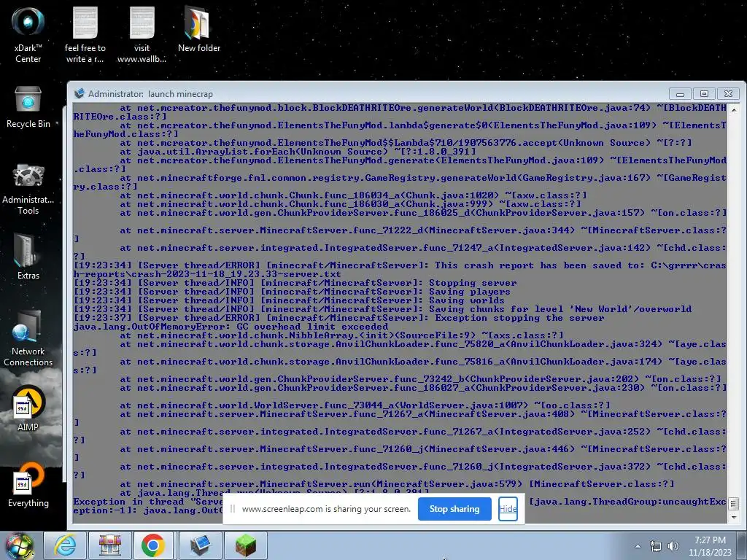Click the console scrollbar down arrow
Image resolution: width=747 pixels, height=560 pixels.
click(734, 517)
